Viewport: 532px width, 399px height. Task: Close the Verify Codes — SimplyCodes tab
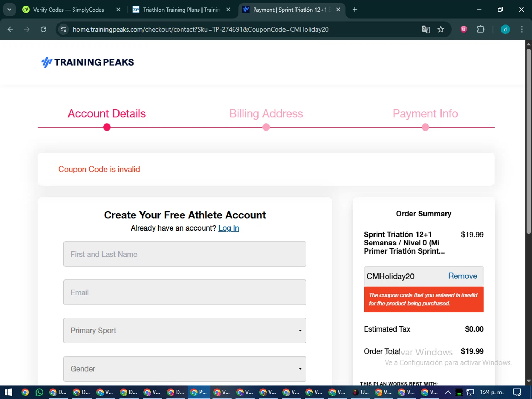point(118,10)
